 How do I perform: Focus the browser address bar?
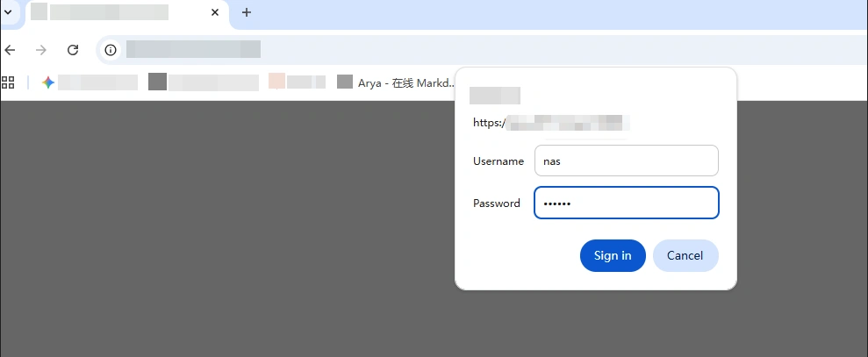pyautogui.click(x=439, y=50)
